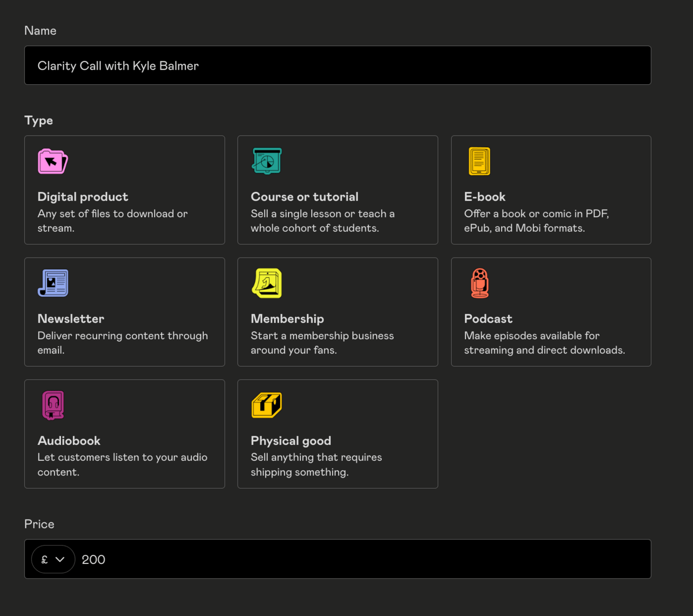Click the yellow E-book tablet icon

pyautogui.click(x=479, y=161)
